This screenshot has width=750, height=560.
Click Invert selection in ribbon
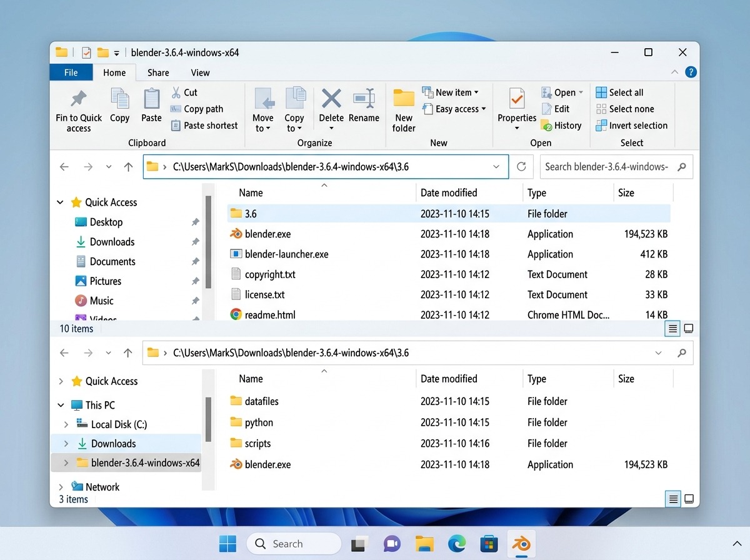631,125
